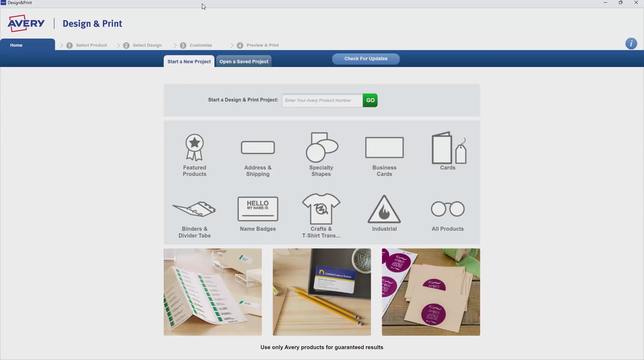Image resolution: width=644 pixels, height=360 pixels.
Task: Focus the Avery product number field
Action: [x=322, y=100]
